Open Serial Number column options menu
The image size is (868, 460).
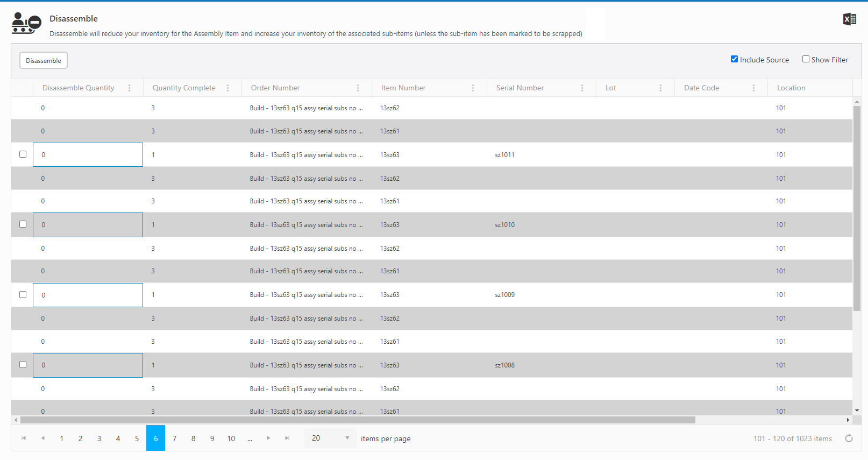582,88
